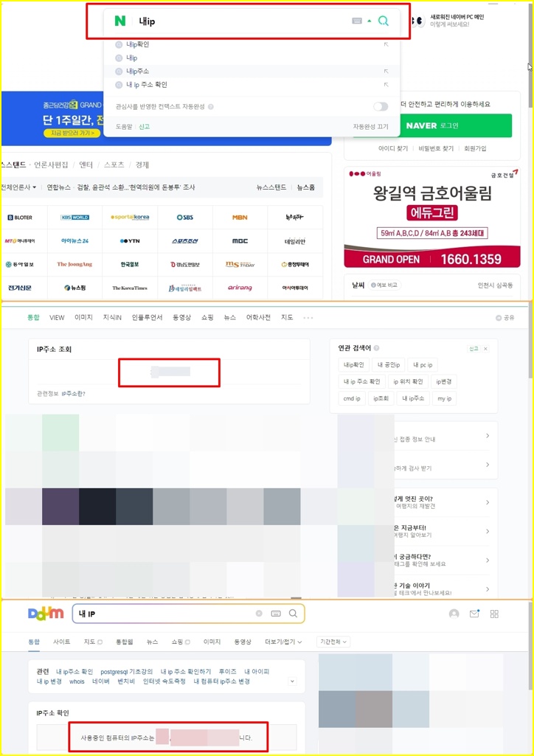The width and height of the screenshot is (534, 756).
Task: Expand the 더보기/접기 dropdown
Action: [283, 642]
